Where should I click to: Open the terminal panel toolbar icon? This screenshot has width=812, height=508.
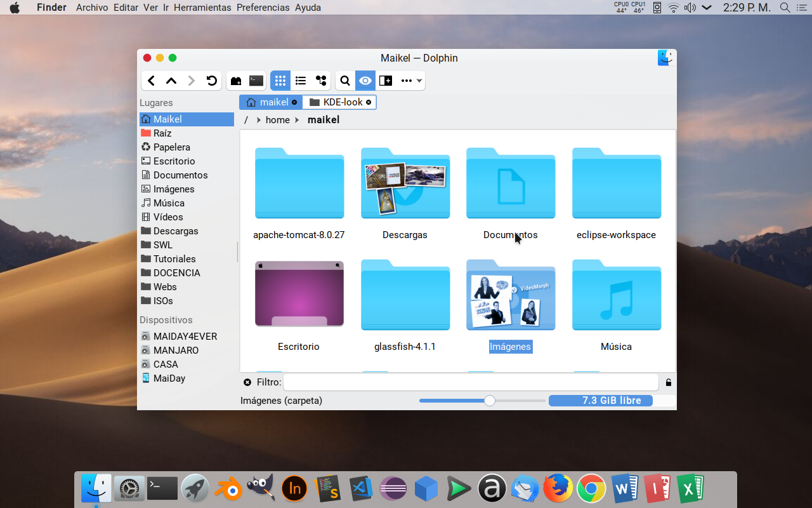[x=256, y=81]
